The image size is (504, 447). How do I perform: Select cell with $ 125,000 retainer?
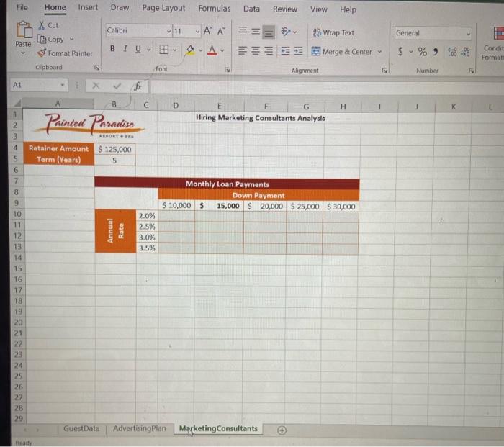tap(114, 149)
